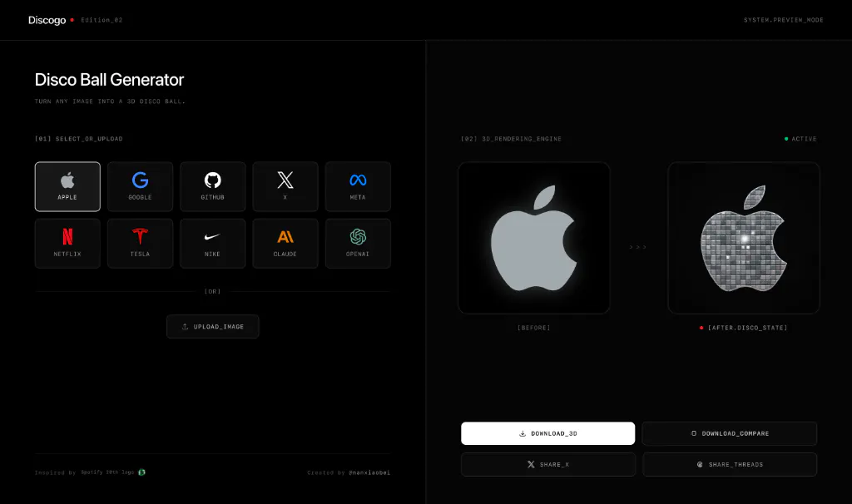Choose the Netflix logo preset
852x504 pixels.
click(67, 244)
